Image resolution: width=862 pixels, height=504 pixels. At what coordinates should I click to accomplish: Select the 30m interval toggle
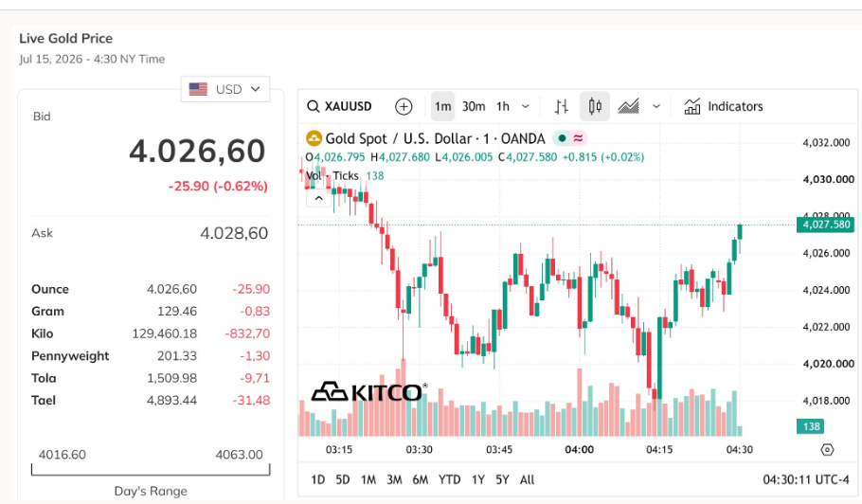point(474,106)
